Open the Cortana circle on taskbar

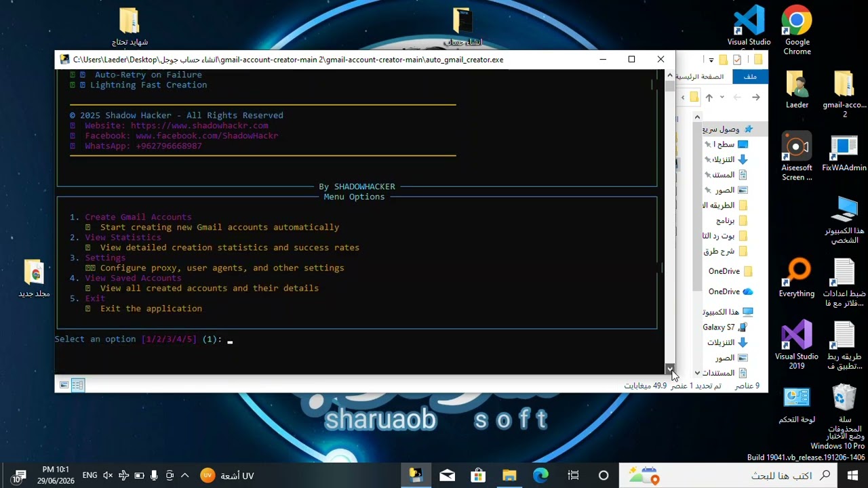(x=604, y=475)
